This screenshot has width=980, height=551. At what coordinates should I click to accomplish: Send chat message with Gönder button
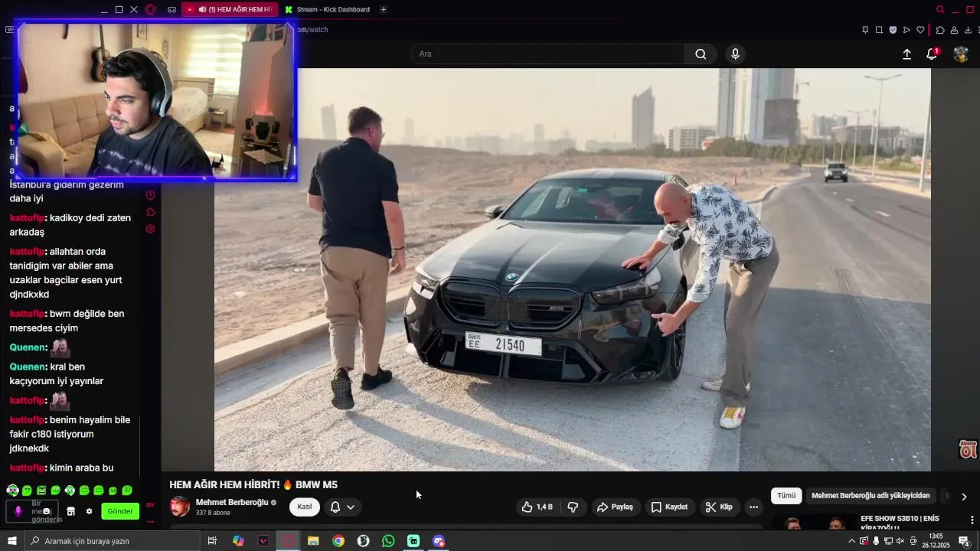pos(120,511)
